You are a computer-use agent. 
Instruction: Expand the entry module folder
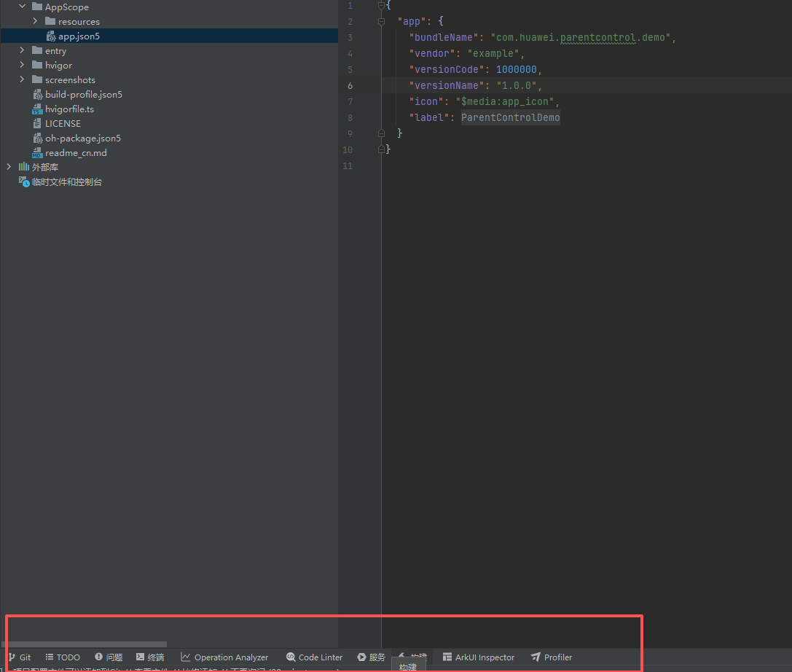(x=22, y=50)
